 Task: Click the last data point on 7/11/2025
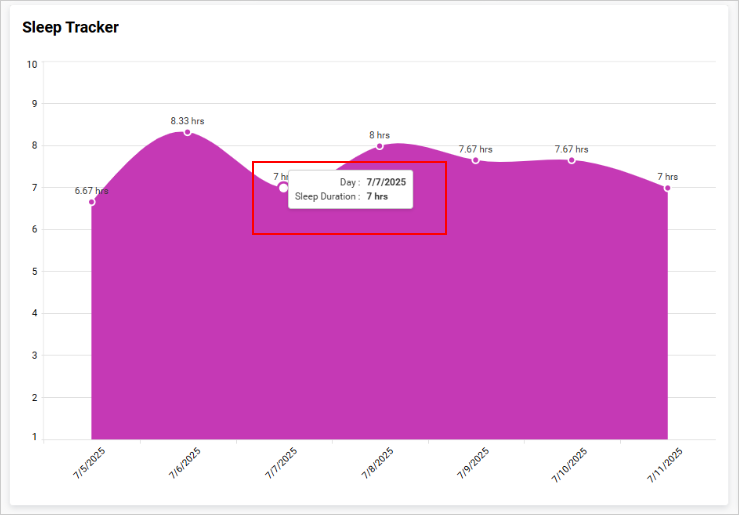tap(667, 188)
